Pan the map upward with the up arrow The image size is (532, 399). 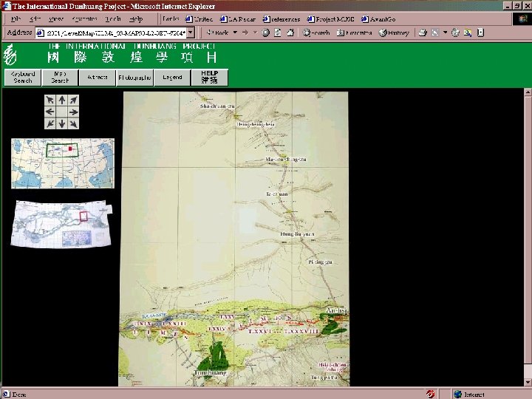[x=62, y=100]
